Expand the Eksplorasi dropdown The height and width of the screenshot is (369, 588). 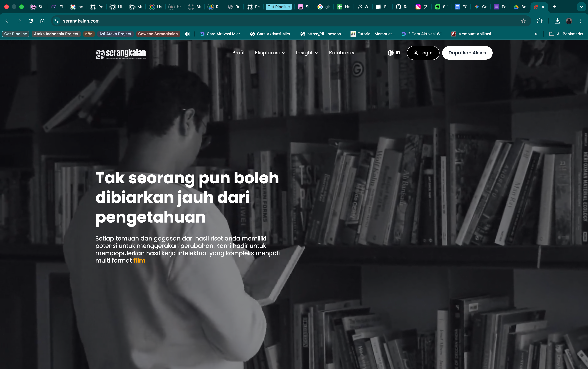[270, 53]
